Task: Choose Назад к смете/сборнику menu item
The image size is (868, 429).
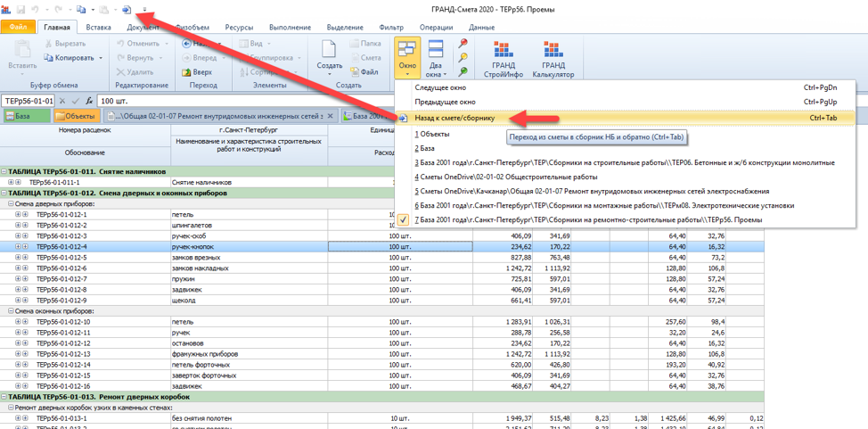Action: click(626, 118)
